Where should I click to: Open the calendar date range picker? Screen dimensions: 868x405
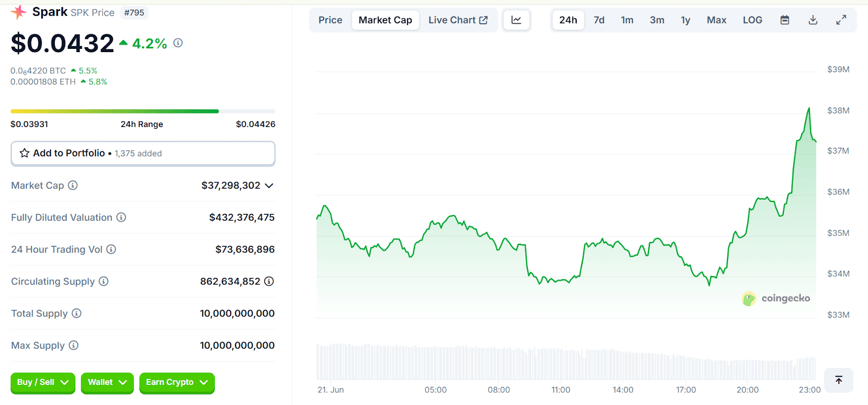click(x=784, y=20)
